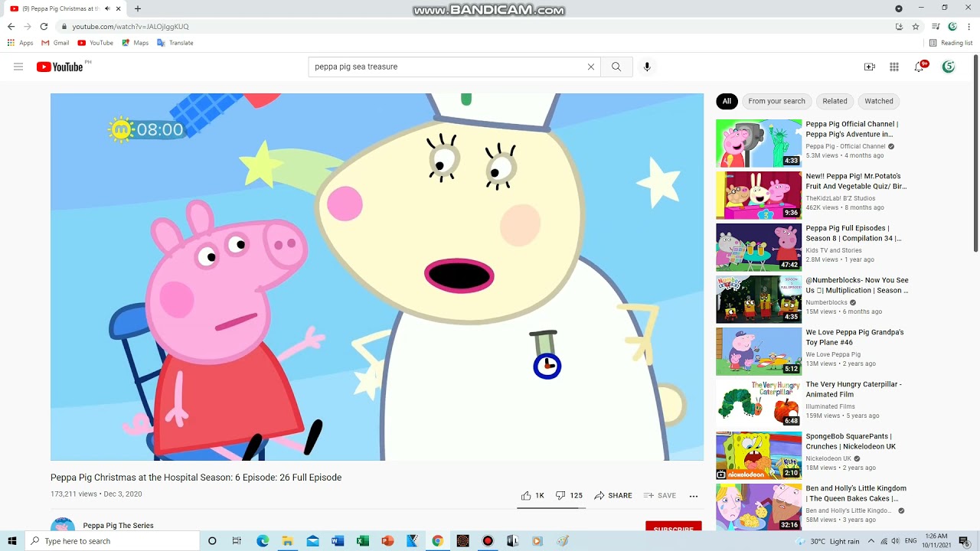This screenshot has width=980, height=551.
Task: Open Peppa's Adventure video thumbnail
Action: click(x=759, y=143)
